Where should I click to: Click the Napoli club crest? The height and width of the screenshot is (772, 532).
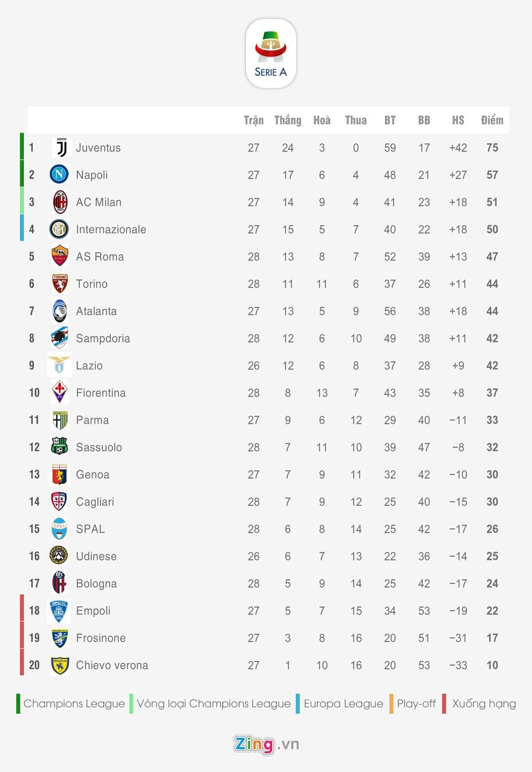[x=59, y=175]
